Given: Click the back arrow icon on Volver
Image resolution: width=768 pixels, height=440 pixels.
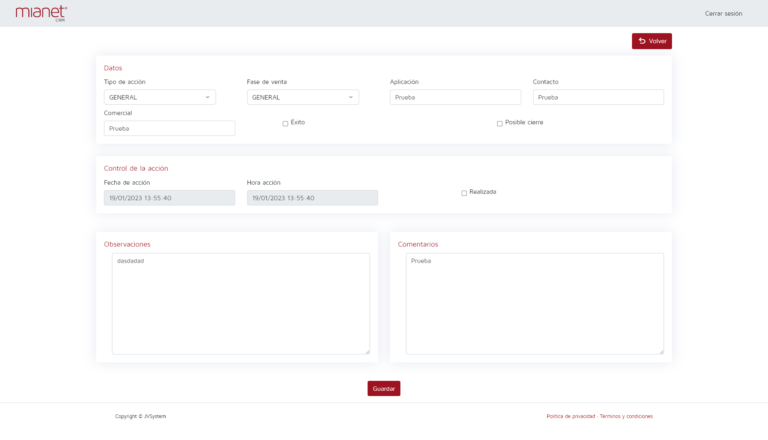Looking at the screenshot, I should pos(642,41).
